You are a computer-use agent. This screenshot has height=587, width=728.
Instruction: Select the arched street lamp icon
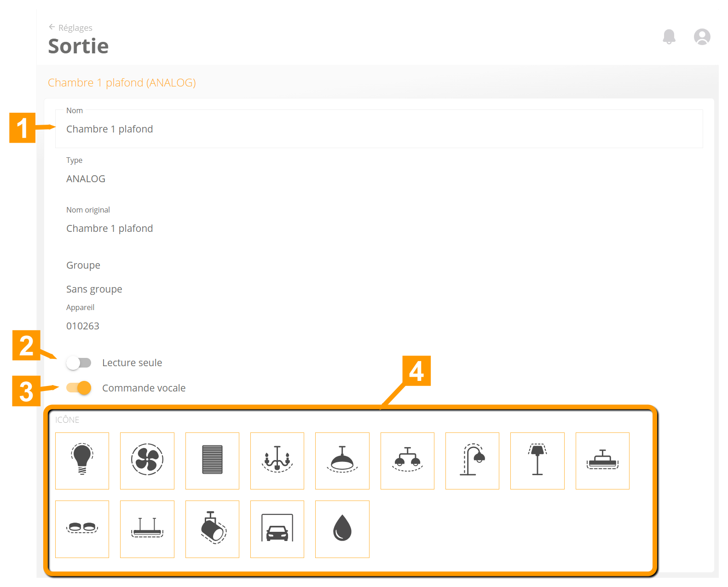pos(472,460)
